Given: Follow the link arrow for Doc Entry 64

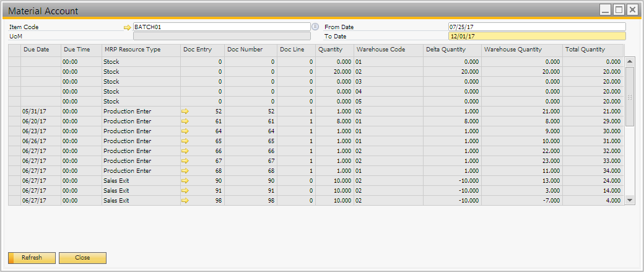Looking at the screenshot, I should coord(185,131).
